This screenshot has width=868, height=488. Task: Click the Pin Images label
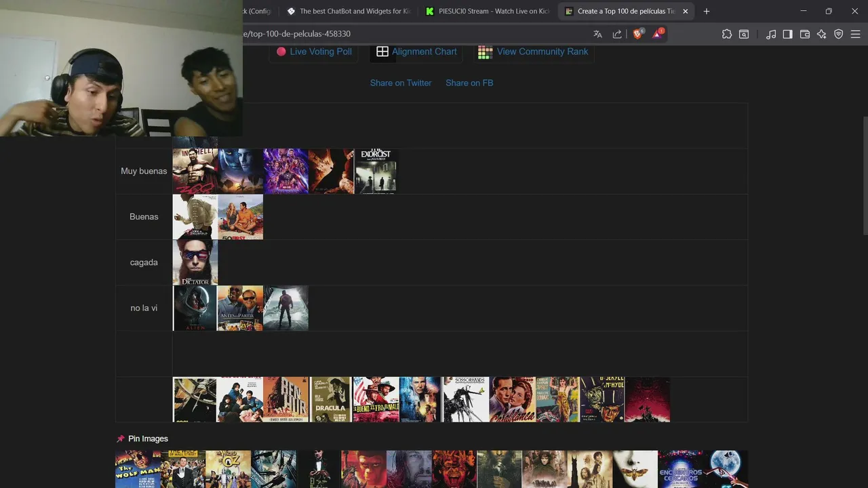point(148,439)
